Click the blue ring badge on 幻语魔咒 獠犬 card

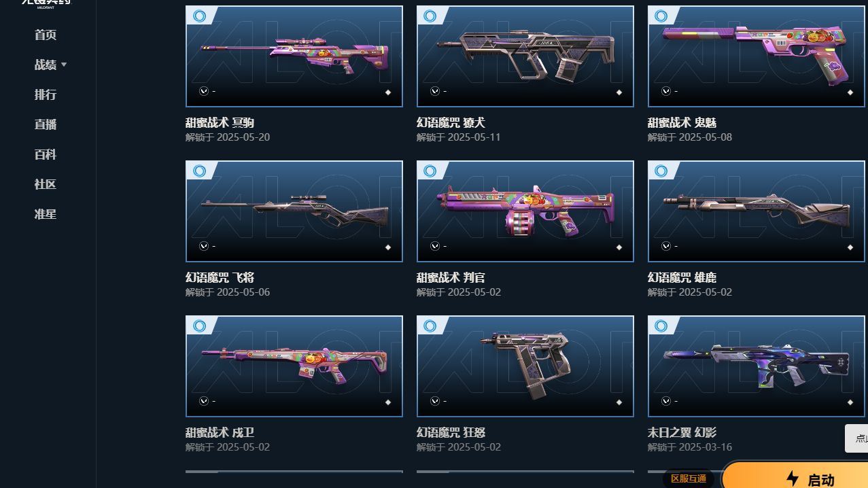click(x=430, y=16)
